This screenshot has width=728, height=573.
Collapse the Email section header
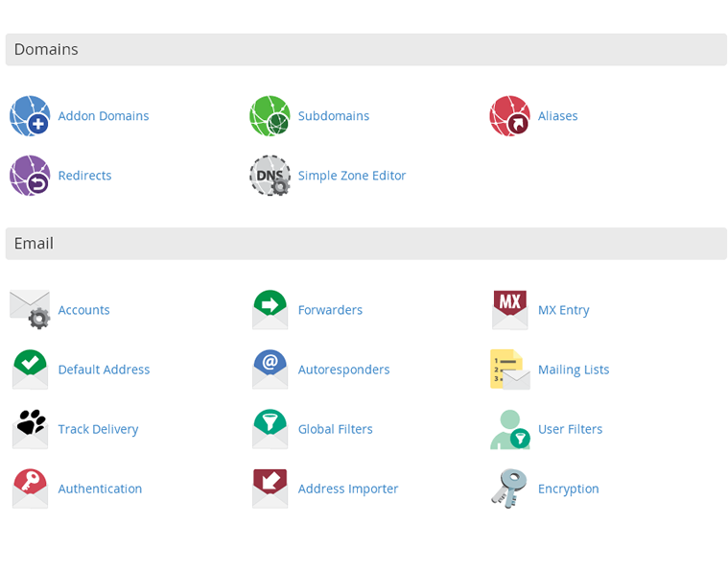(x=365, y=244)
